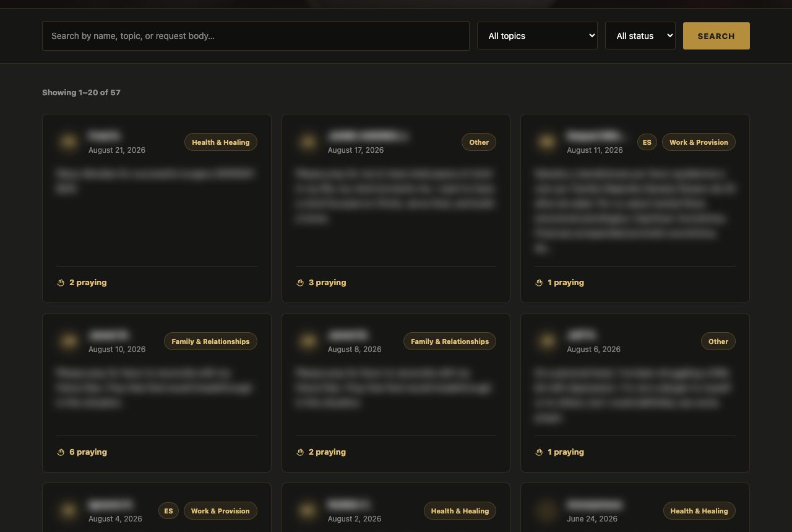Click praying hands icon on August 6 card

click(539, 452)
